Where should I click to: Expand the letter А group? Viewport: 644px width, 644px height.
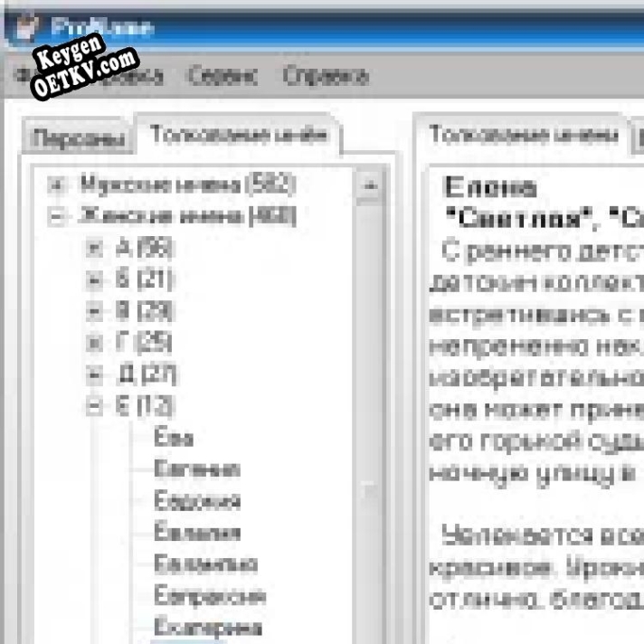[x=94, y=249]
